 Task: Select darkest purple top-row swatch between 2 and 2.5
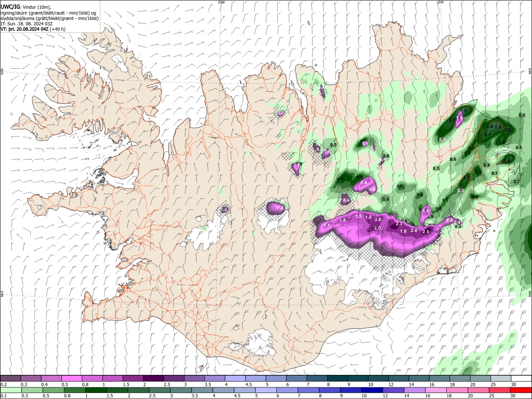153,379
